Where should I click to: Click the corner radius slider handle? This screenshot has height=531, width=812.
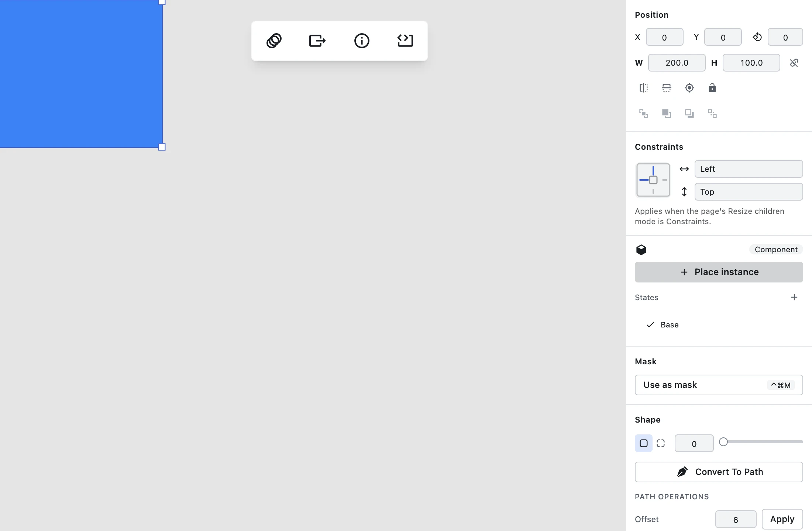coord(723,442)
